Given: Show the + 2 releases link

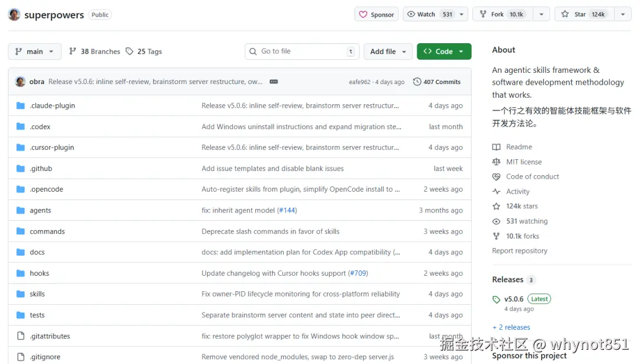Looking at the screenshot, I should point(511,327).
